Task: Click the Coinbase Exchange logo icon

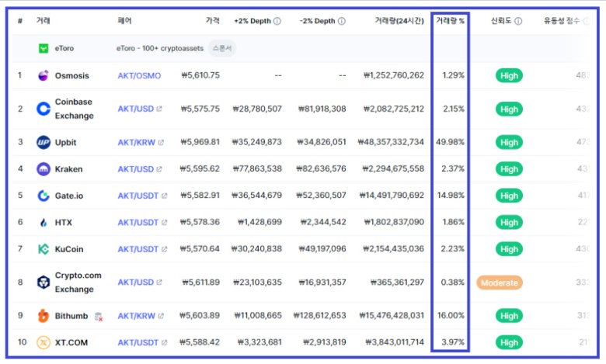Action: point(44,109)
